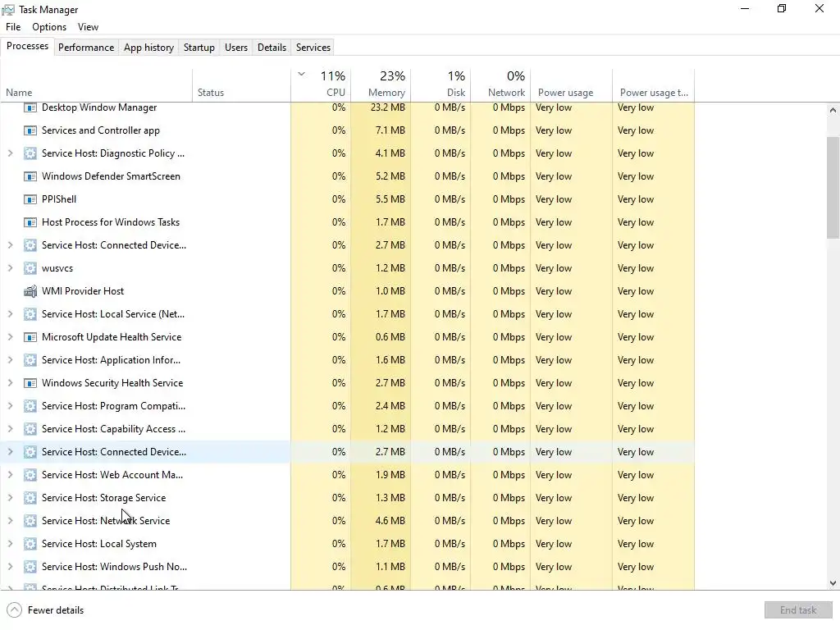Click the vertical scrollbar thumb
The height and width of the screenshot is (630, 840).
[x=833, y=188]
